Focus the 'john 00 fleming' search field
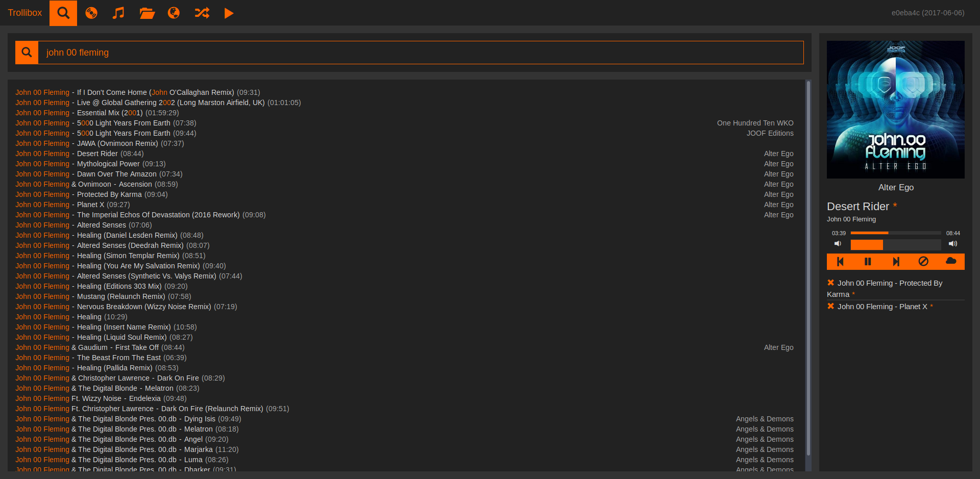The height and width of the screenshot is (479, 980). pyautogui.click(x=421, y=53)
